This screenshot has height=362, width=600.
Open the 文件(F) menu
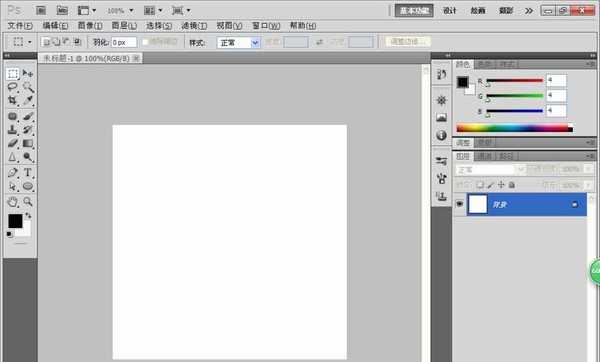point(20,26)
